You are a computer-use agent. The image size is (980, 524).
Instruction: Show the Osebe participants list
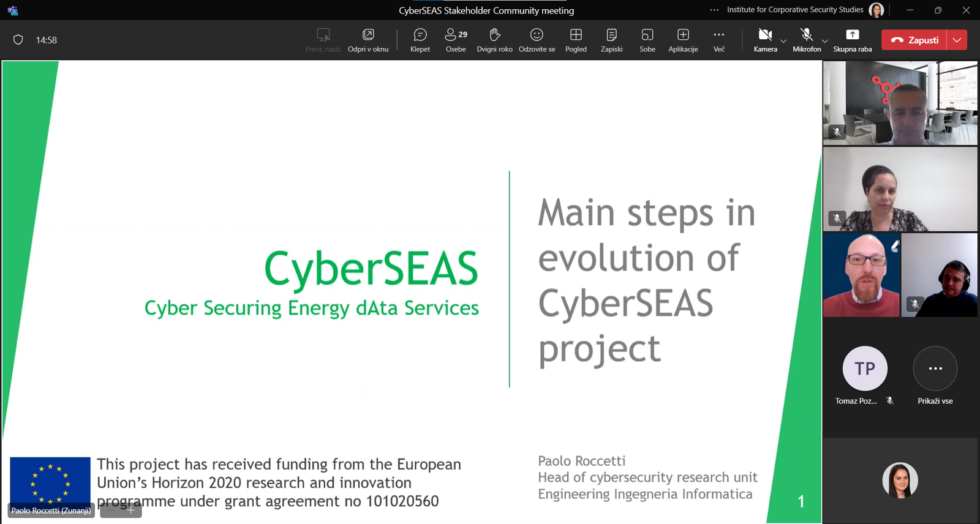pos(456,40)
